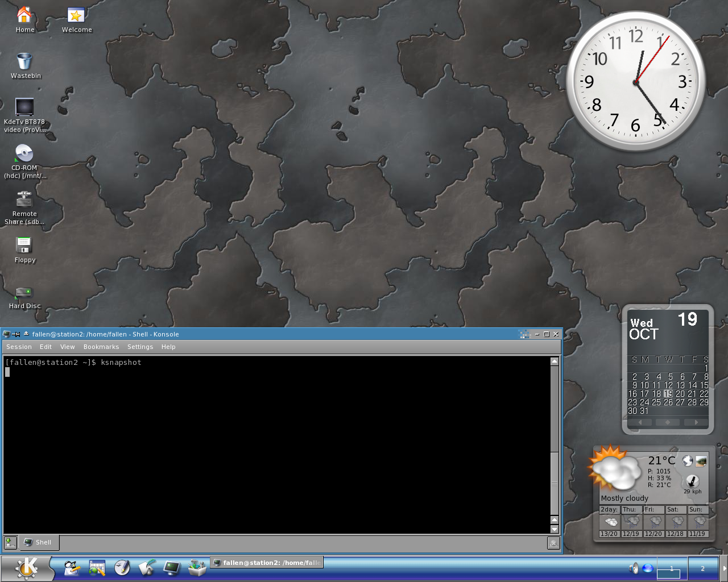Click the Konsole taskbar button
This screenshot has width=728, height=582.
point(266,563)
